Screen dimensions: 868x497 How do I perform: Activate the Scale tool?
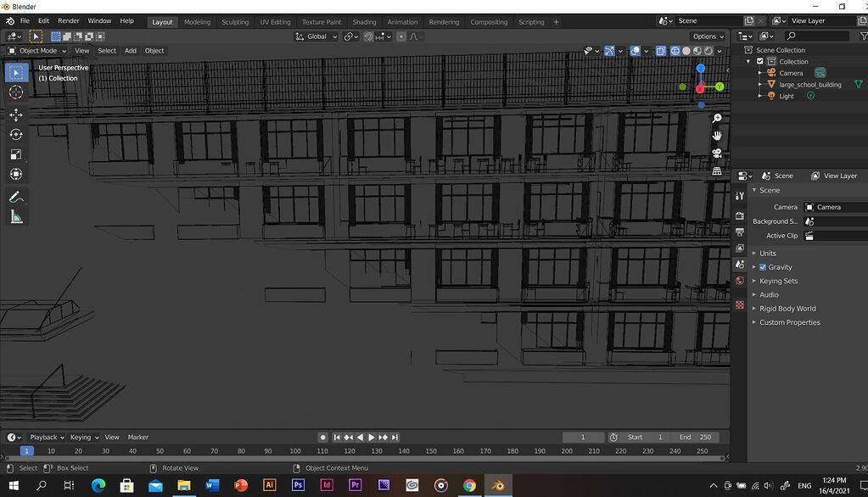16,154
